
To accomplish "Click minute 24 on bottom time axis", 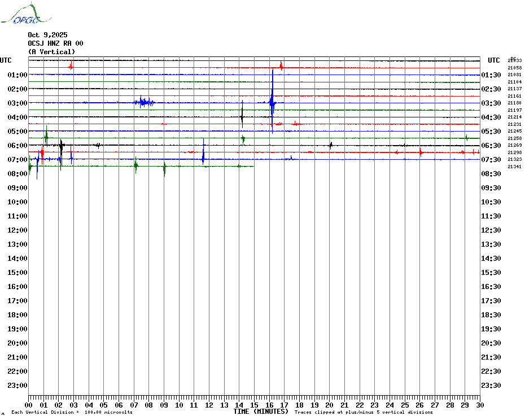I will (390, 405).
